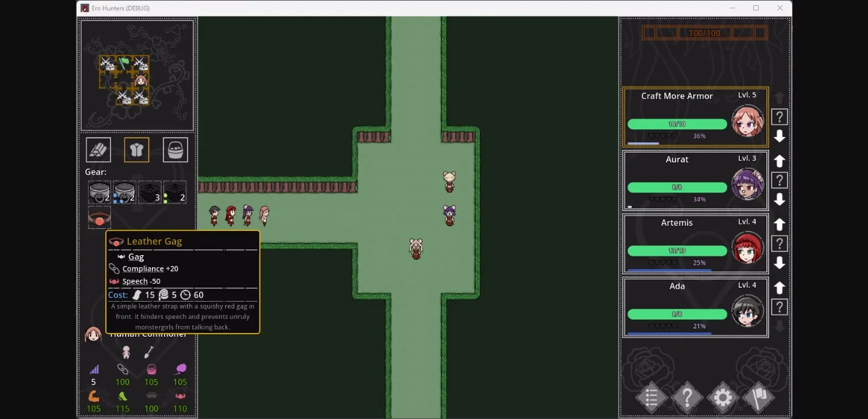Select the plain metal collar gear slot
868x419 pixels.
tap(98, 192)
